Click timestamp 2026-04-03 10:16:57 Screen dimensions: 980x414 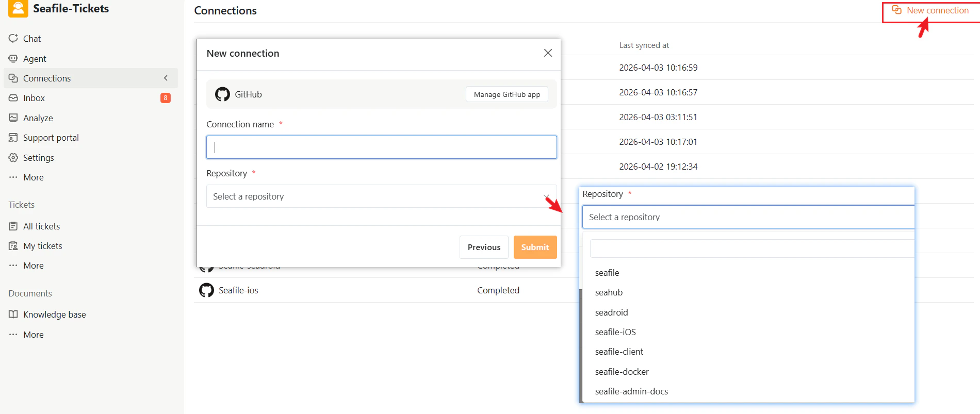[658, 92]
